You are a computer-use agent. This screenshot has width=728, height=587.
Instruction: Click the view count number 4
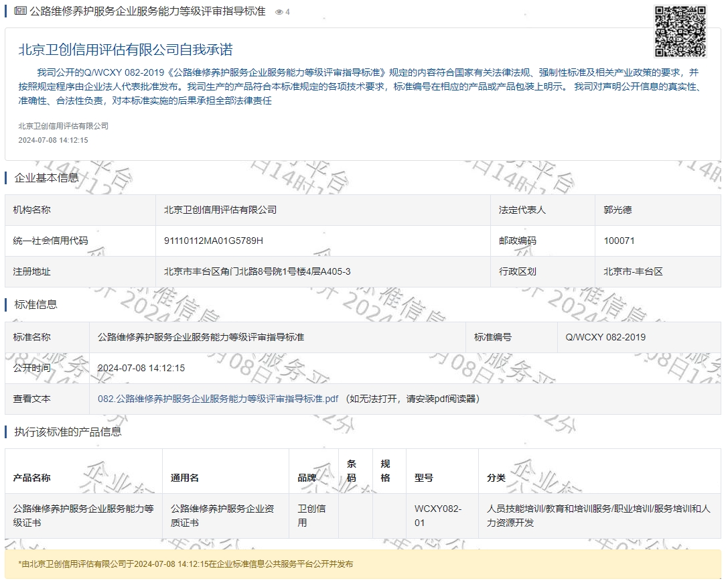pyautogui.click(x=288, y=12)
